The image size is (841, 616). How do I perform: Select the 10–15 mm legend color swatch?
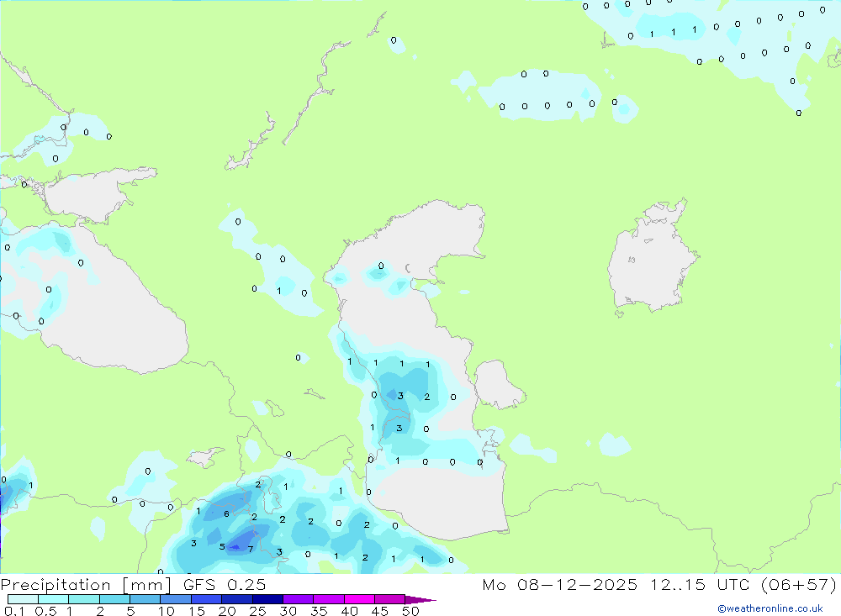(x=176, y=599)
